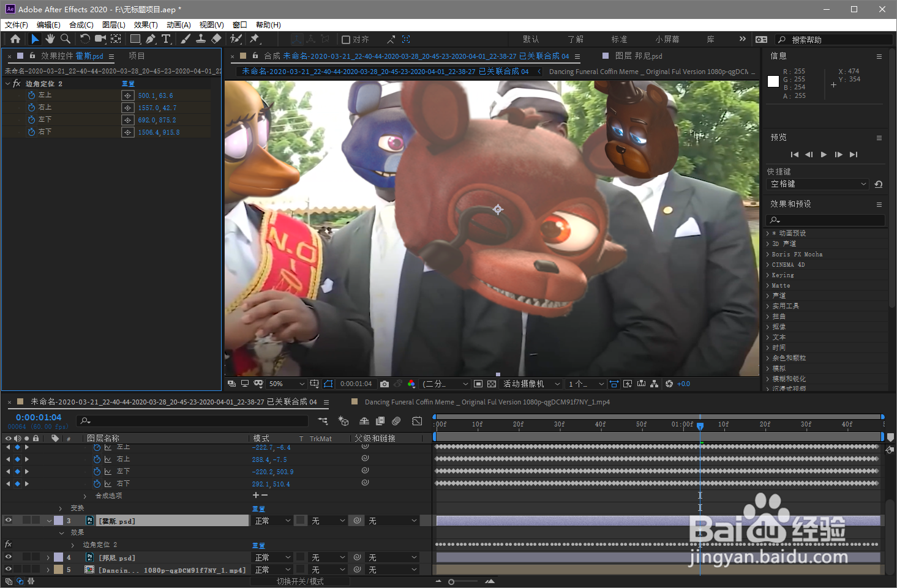
Task: Switch to the 项目 panel tab
Action: tap(137, 56)
